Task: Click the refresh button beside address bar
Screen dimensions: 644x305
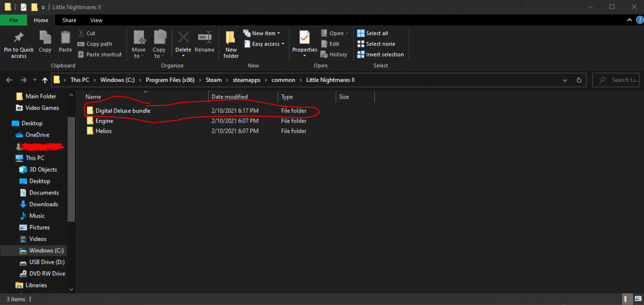Action: click(579, 80)
